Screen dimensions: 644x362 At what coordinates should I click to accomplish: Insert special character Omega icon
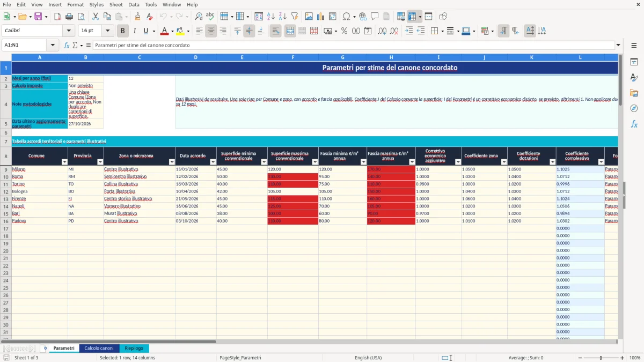[346, 17]
